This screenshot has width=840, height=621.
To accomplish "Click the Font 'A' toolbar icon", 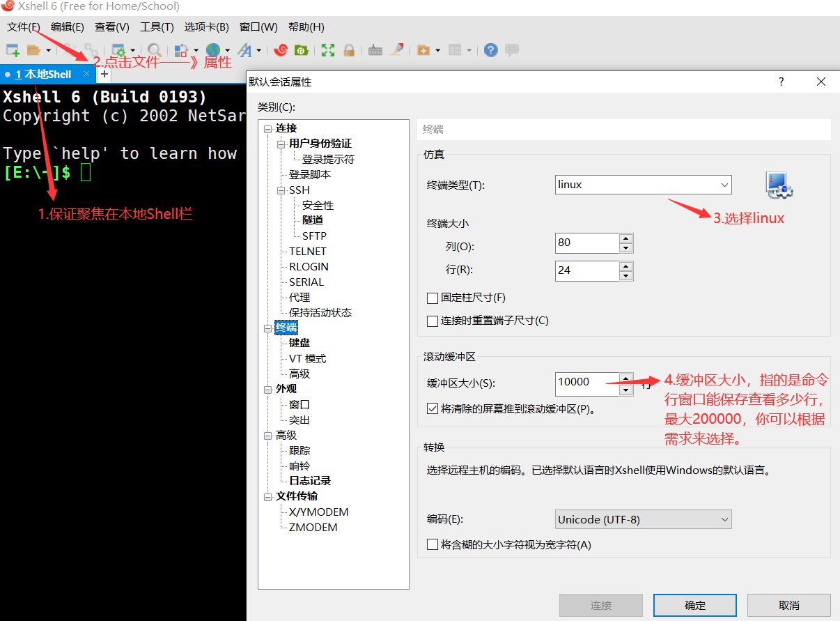I will (x=244, y=50).
